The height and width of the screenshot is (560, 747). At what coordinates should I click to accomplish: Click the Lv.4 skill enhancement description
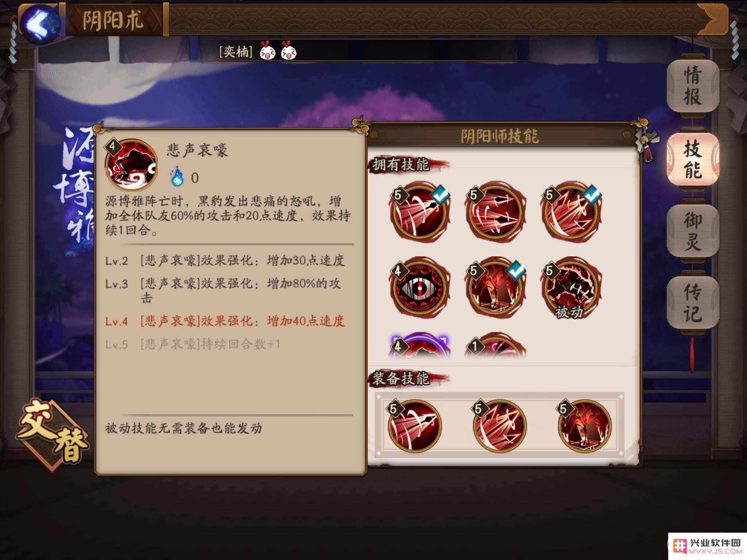tap(225, 321)
